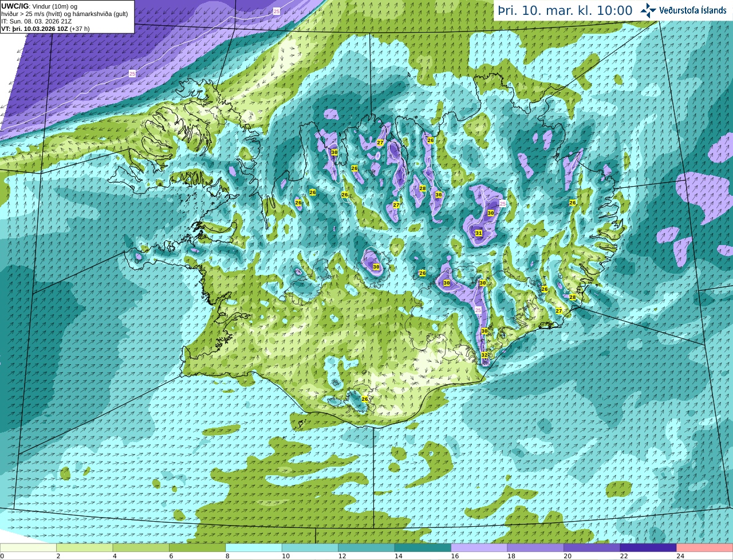Click the color scale tick label '4'
The width and height of the screenshot is (733, 560).
pos(115,555)
